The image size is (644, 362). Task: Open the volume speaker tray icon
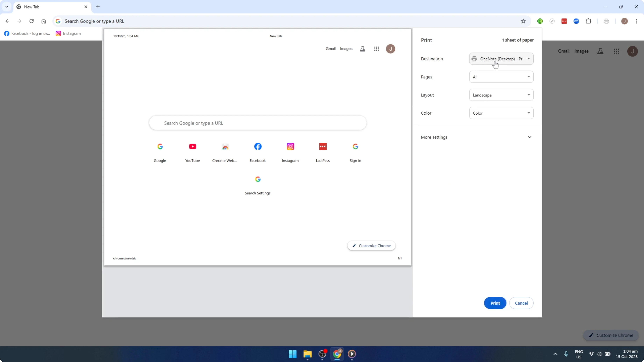[599, 354]
